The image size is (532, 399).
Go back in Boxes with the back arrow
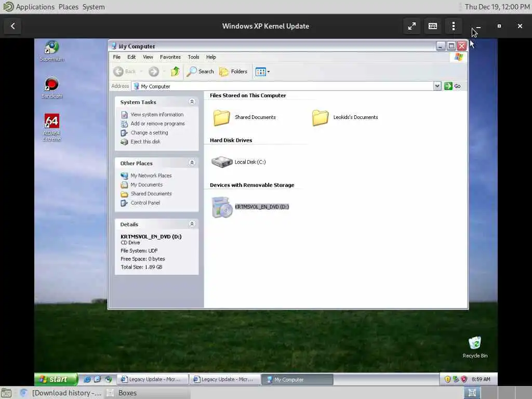[12, 26]
